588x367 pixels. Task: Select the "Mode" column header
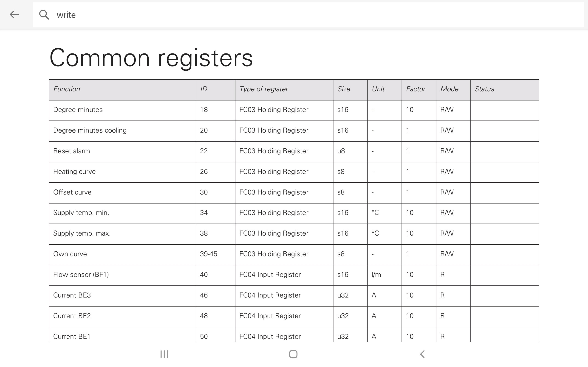[x=449, y=89]
